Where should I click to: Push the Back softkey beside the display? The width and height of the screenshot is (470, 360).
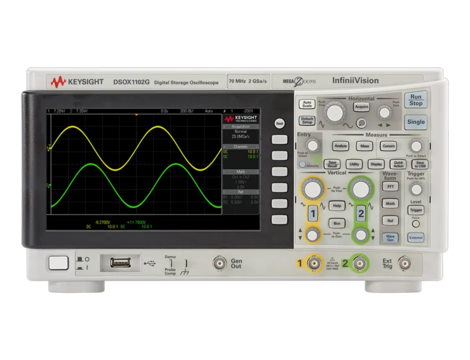[280, 124]
